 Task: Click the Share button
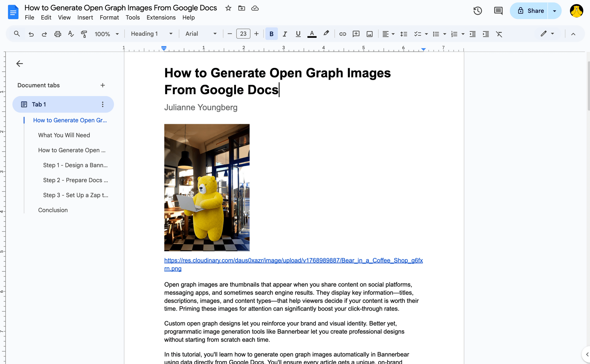click(x=530, y=11)
